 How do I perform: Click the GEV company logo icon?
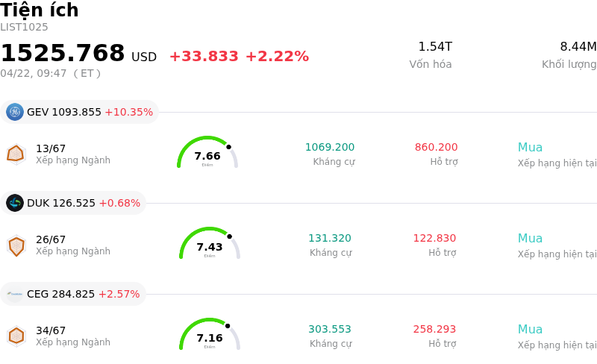(x=15, y=112)
